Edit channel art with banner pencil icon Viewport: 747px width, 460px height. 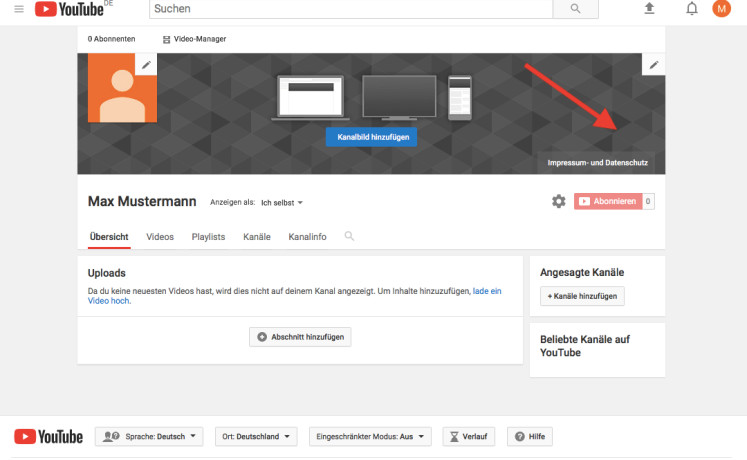(654, 64)
